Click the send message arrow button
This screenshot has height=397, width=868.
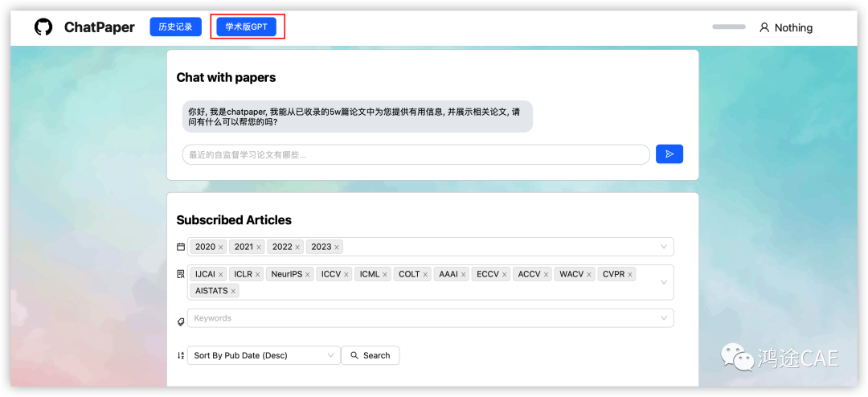coord(669,154)
